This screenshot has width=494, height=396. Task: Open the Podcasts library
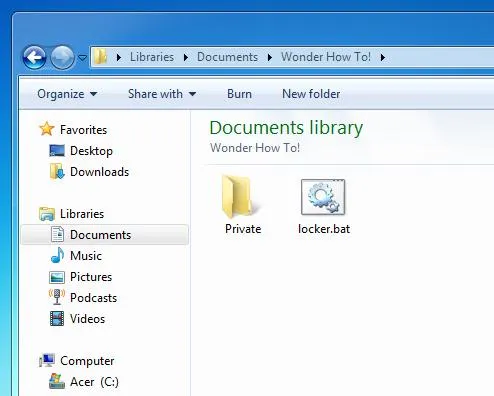coord(93,298)
